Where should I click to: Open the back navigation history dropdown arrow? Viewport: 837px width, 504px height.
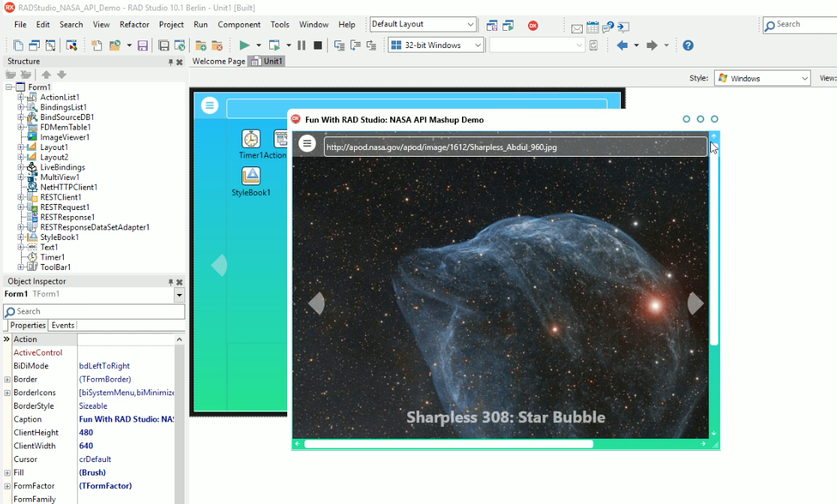click(x=636, y=46)
